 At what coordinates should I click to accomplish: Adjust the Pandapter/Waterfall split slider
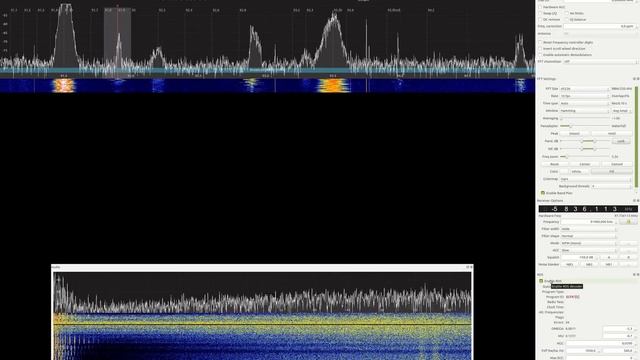coord(585,126)
